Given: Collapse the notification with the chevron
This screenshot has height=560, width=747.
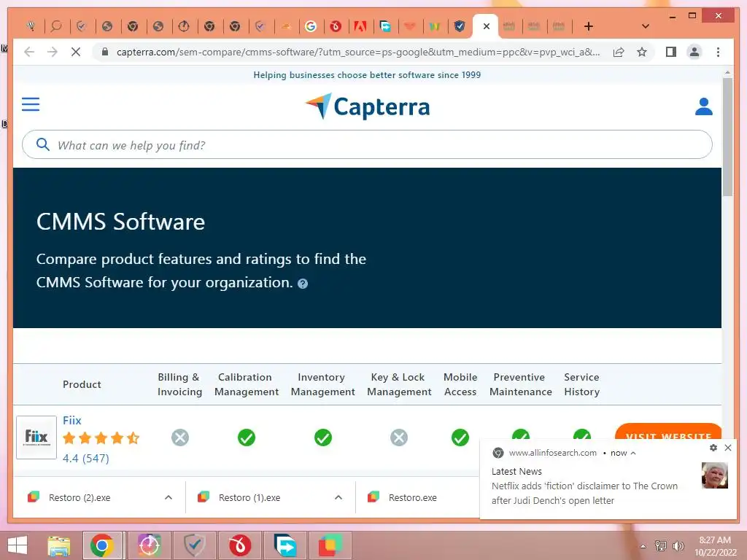Looking at the screenshot, I should [633, 453].
